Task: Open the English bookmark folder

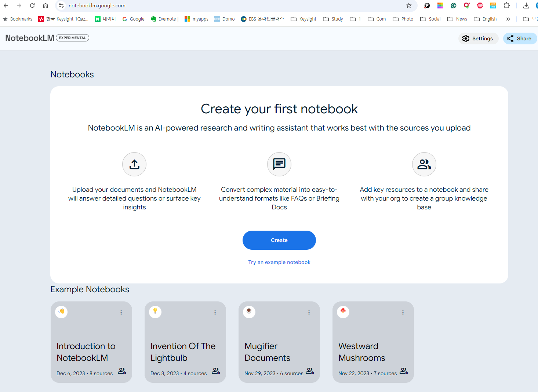Action: [x=485, y=19]
